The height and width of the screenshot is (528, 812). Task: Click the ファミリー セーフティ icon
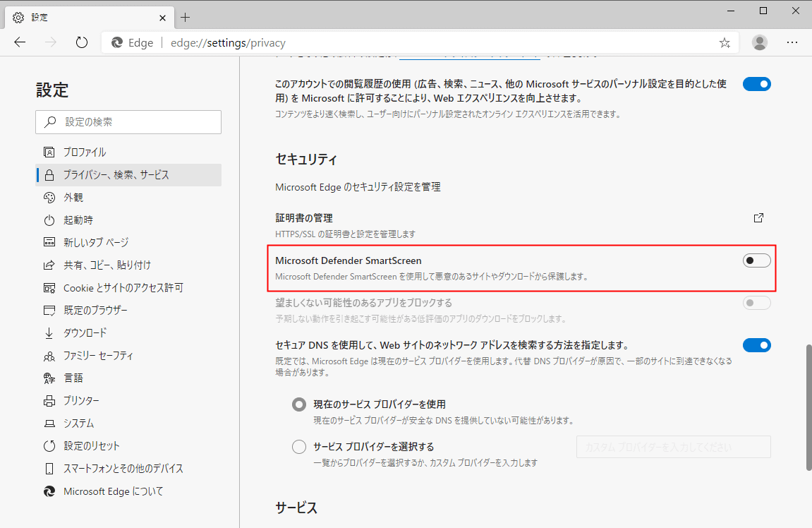coord(49,356)
